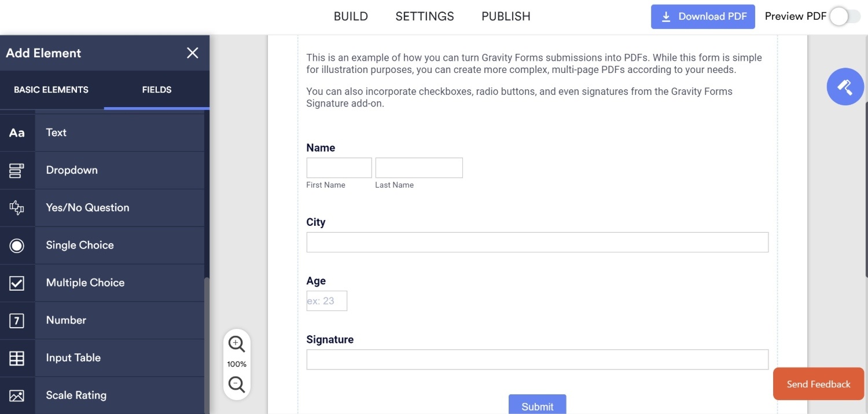Image resolution: width=868 pixels, height=414 pixels.
Task: Zoom in using the magnifier plus icon
Action: [236, 343]
